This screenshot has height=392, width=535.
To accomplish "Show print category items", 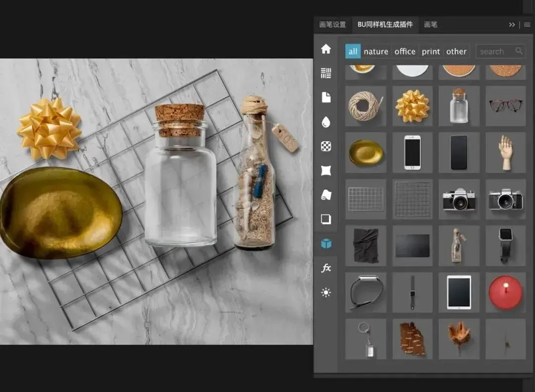I will [x=431, y=51].
